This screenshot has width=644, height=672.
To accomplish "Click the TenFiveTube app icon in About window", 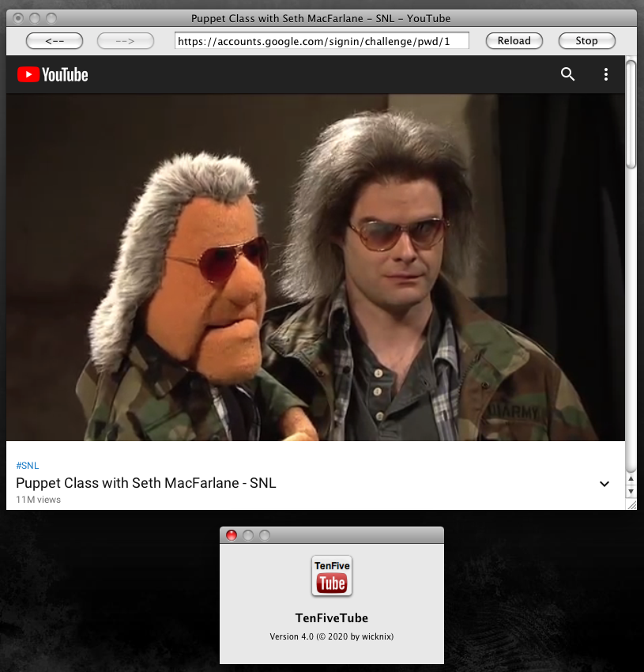I will pos(332,576).
